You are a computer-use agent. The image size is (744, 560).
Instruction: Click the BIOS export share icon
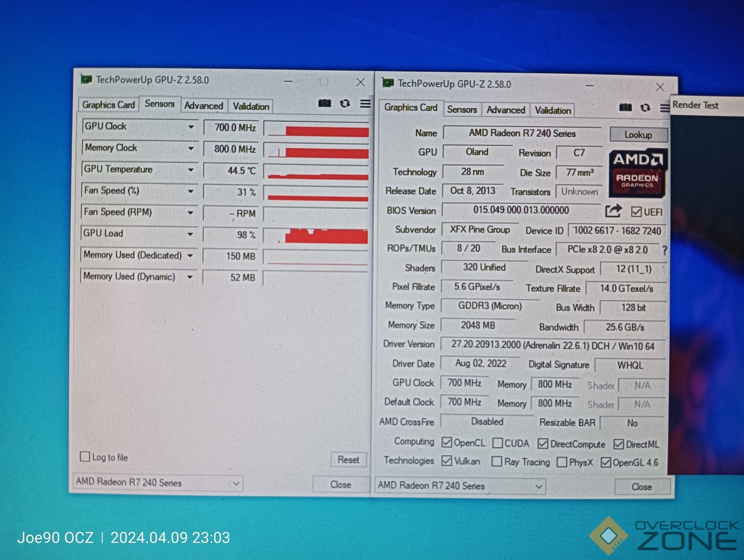tap(613, 211)
